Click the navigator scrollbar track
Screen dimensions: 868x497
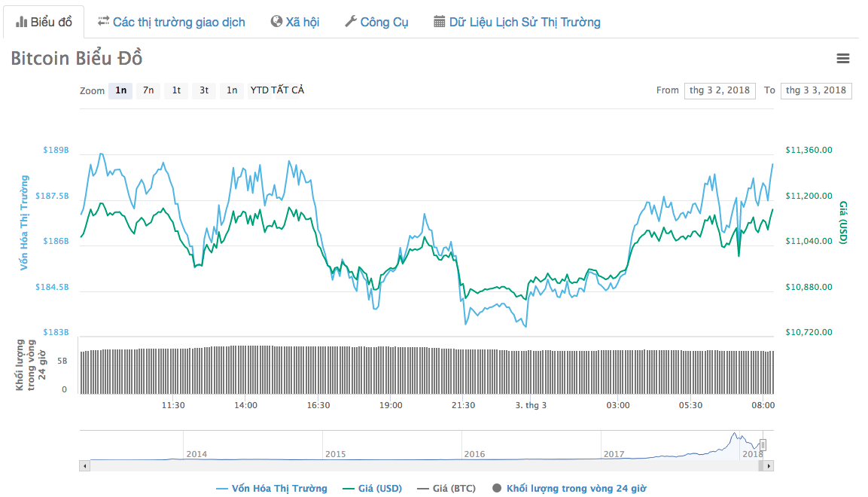pos(424,466)
